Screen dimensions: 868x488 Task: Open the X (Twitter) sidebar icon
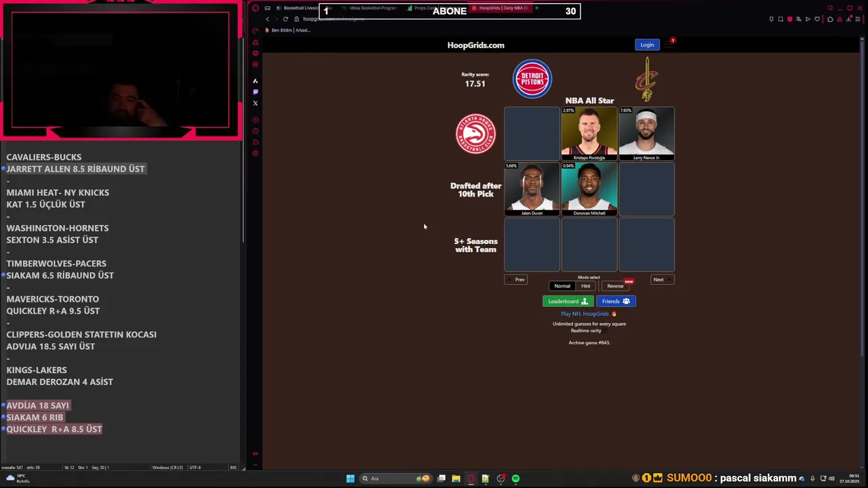click(x=256, y=103)
